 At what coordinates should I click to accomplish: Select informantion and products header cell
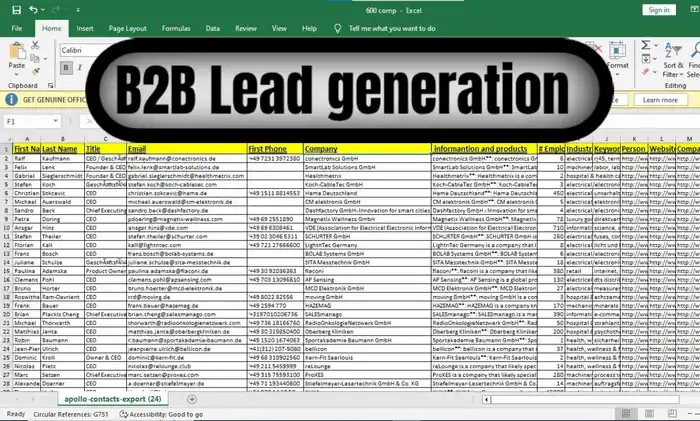click(484, 149)
